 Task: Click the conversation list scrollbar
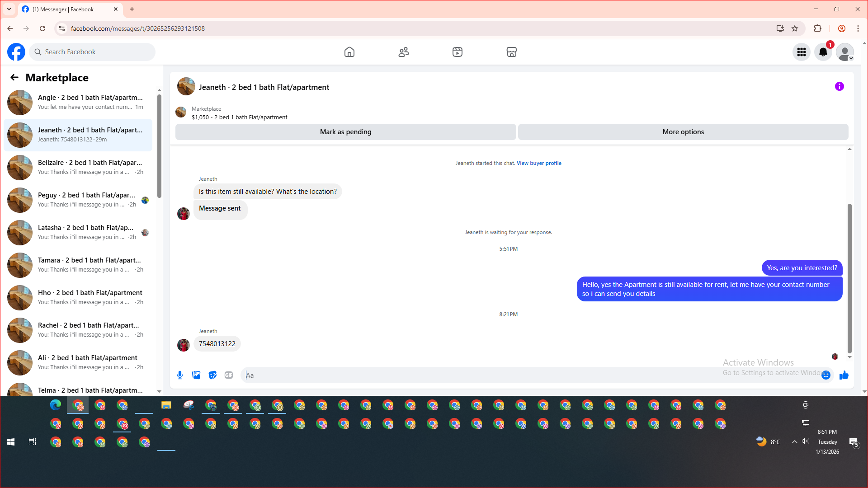click(x=159, y=145)
